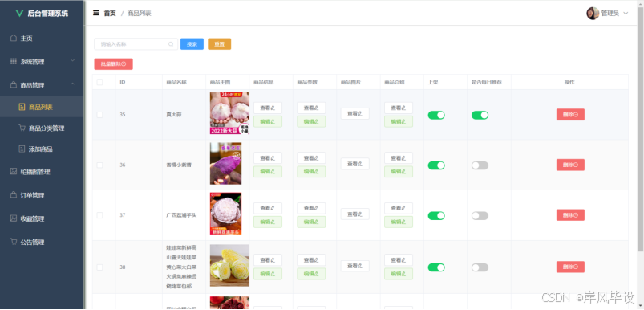This screenshot has width=644, height=310.
Task: Edit 商品参数 for 广西荔浦芋头
Action: pos(311,222)
